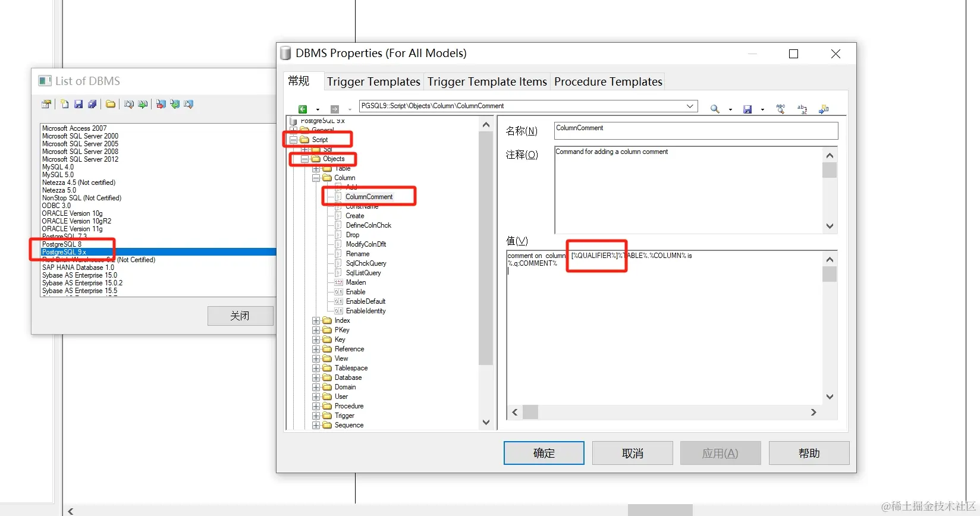The image size is (980, 516).
Task: Expand the Sequence folder node
Action: click(x=316, y=425)
